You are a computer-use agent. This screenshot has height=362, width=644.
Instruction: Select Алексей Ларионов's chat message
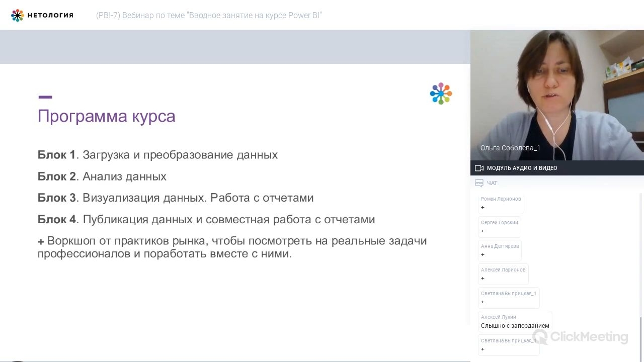[x=503, y=274]
